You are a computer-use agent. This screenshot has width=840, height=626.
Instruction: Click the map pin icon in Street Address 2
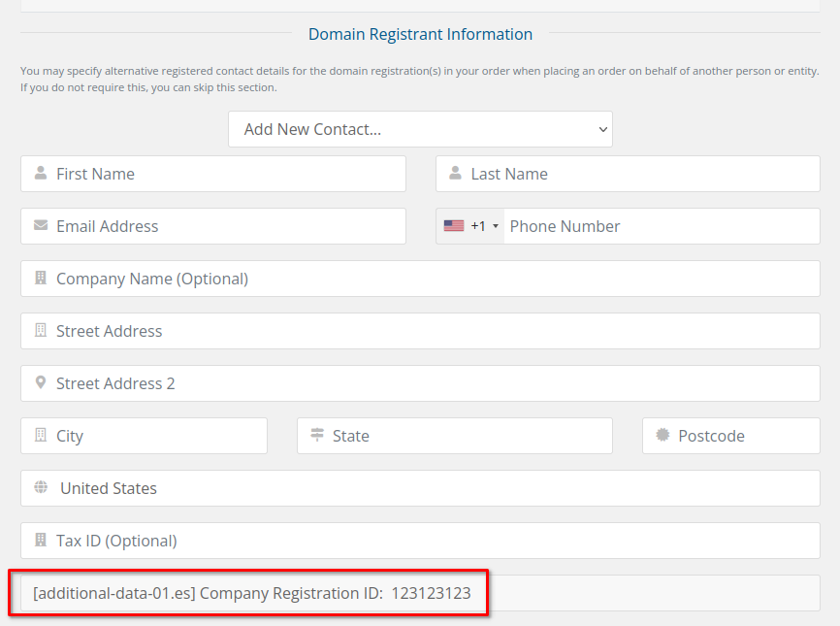[41, 382]
